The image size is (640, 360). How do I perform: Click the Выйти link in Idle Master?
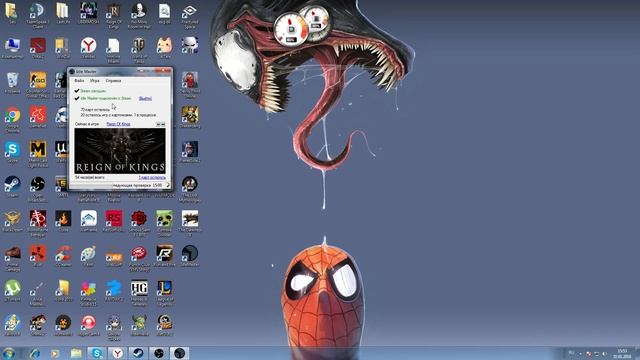click(x=145, y=98)
